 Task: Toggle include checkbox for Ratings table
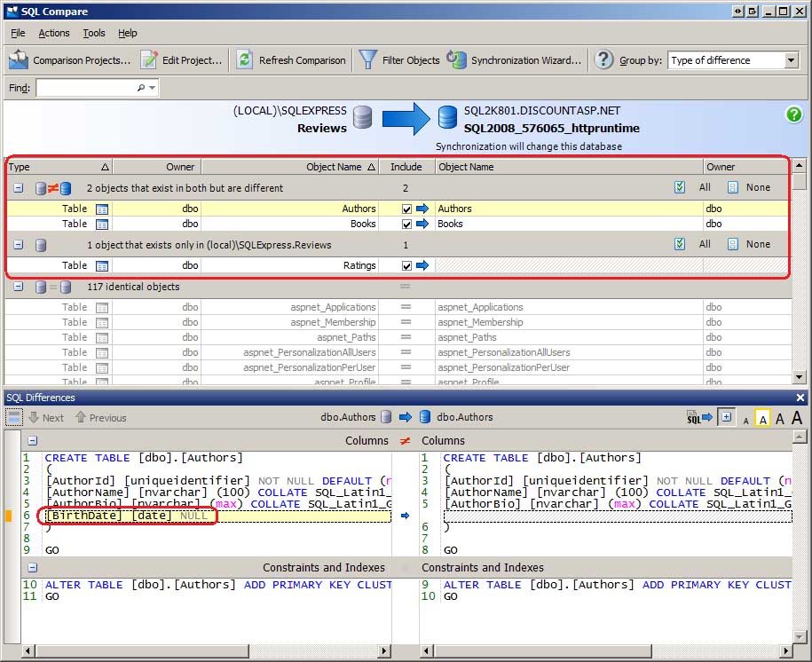coord(406,266)
